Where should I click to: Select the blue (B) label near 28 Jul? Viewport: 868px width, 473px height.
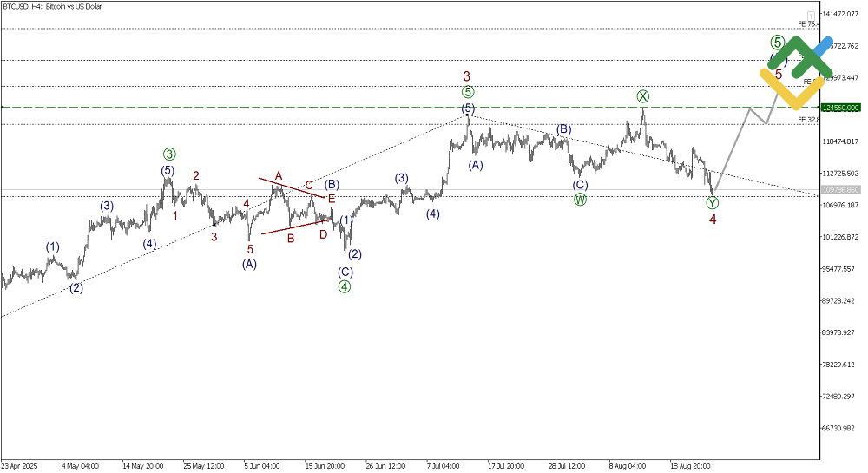563,129
